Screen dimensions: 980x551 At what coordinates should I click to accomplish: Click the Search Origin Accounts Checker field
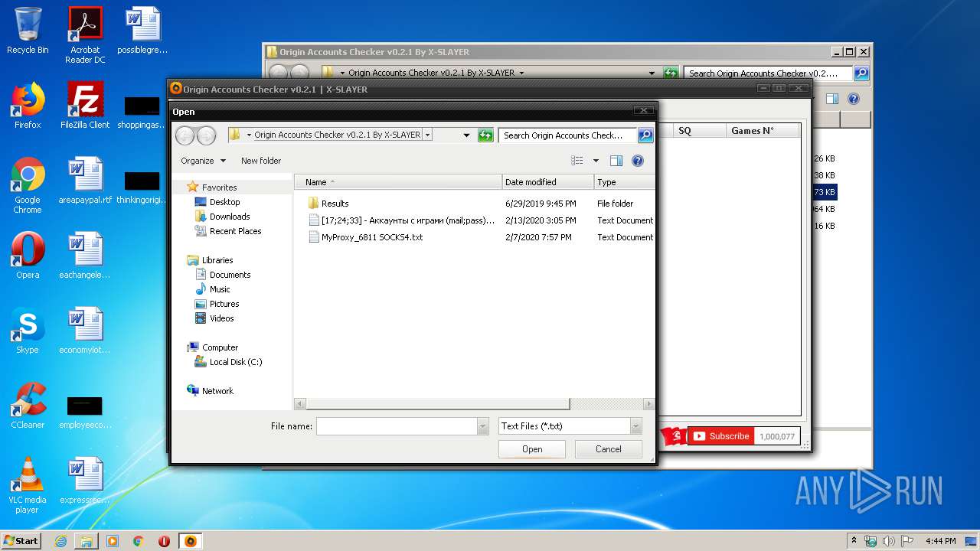point(569,135)
